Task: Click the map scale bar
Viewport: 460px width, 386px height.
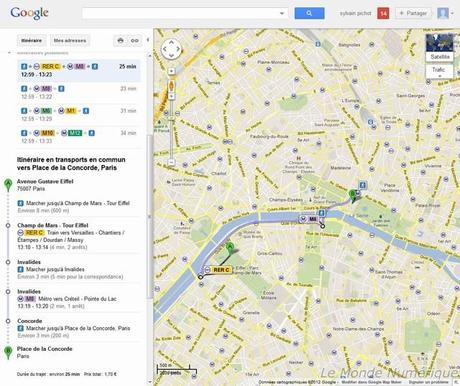Action: pos(177,369)
